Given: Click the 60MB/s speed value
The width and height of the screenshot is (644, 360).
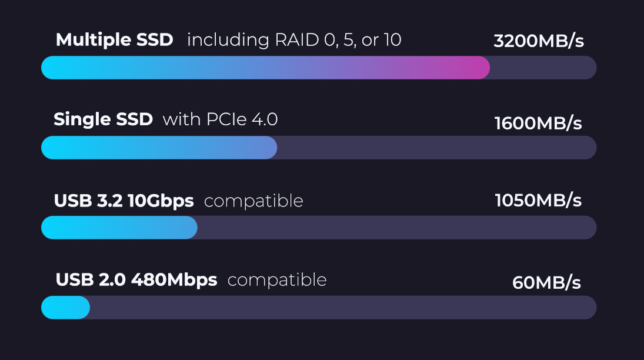Looking at the screenshot, I should point(546,283).
